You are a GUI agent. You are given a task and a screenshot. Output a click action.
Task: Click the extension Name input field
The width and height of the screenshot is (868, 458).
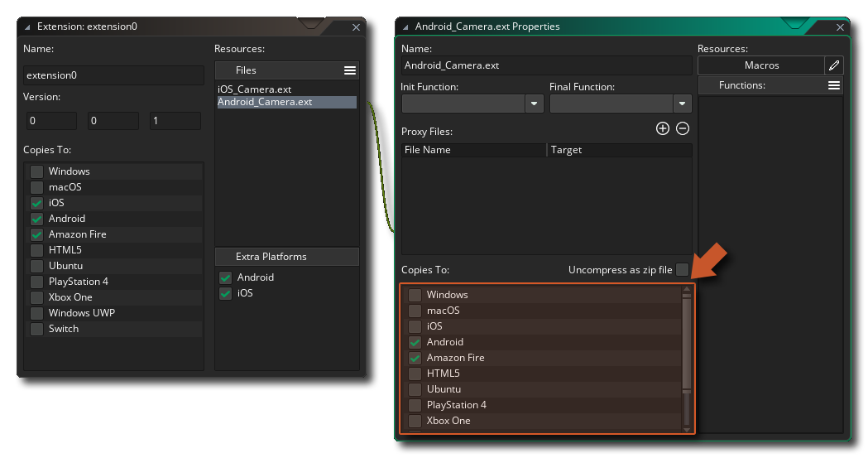113,75
